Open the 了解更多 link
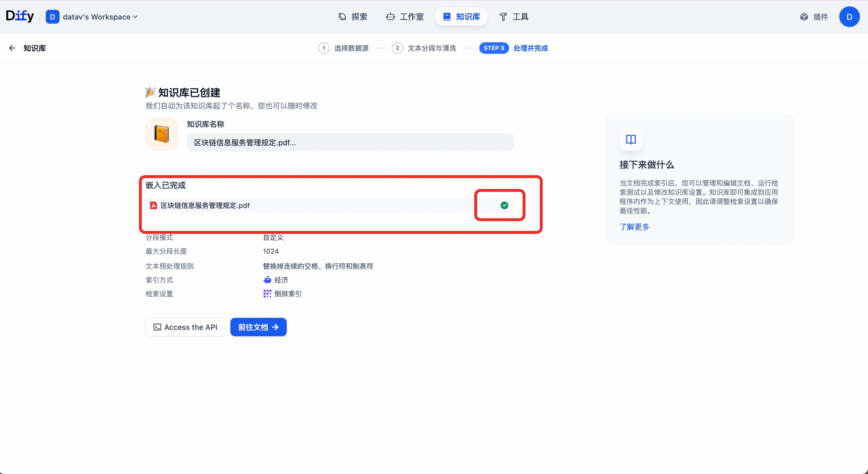The height and width of the screenshot is (474, 868). tap(634, 227)
